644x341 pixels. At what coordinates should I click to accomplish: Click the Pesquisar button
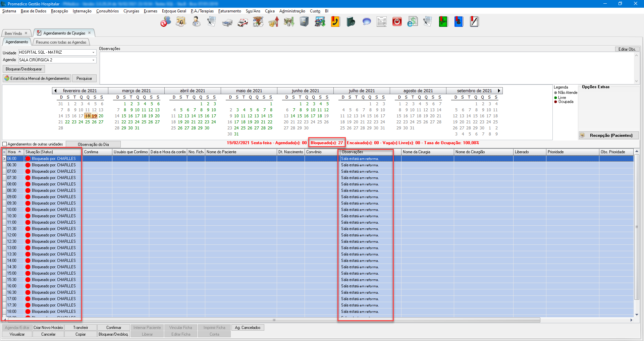[84, 78]
